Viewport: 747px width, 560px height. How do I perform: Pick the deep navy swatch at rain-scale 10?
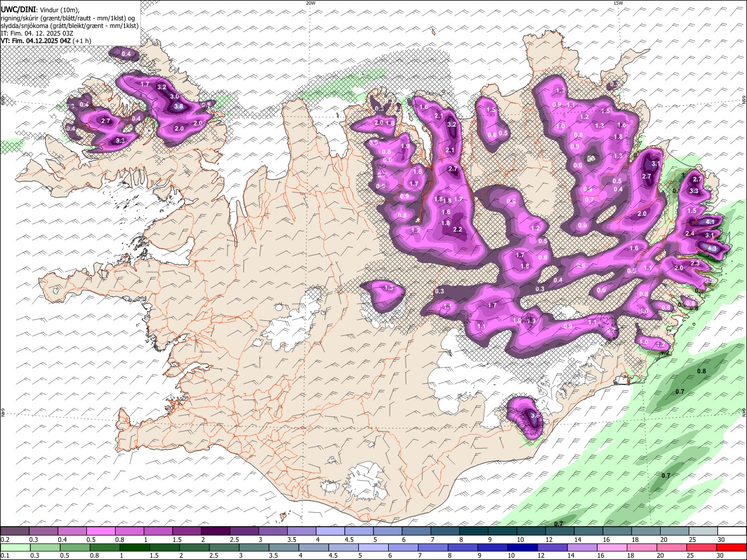(522, 547)
